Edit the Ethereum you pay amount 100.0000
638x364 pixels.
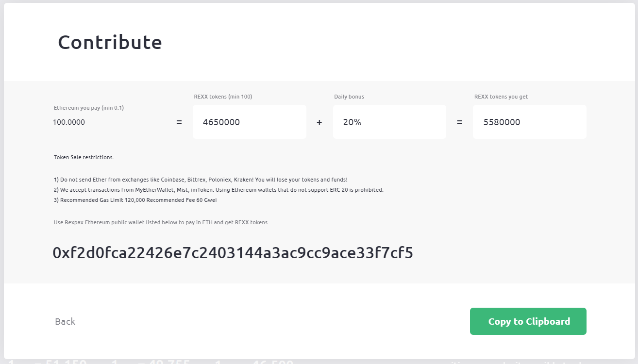click(x=69, y=122)
